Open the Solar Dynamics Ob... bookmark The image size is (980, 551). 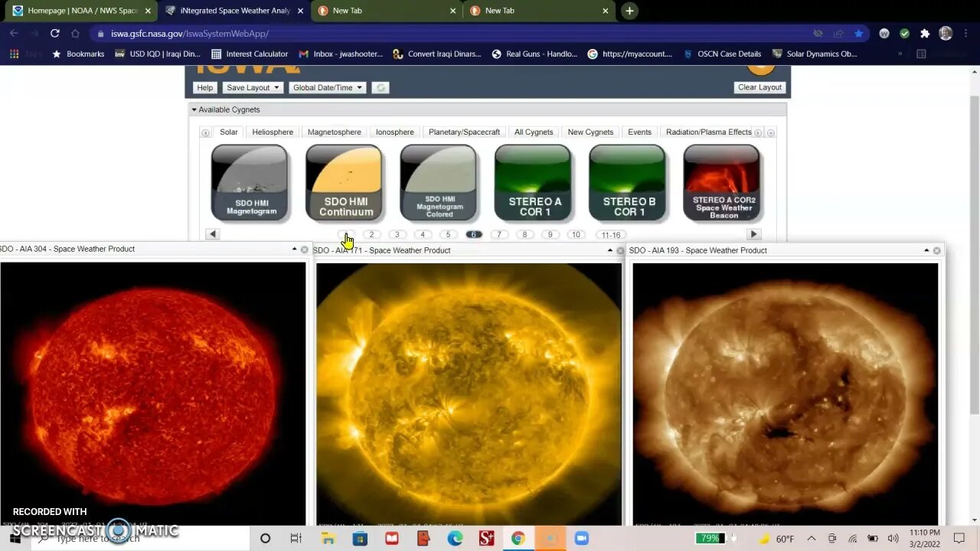[814, 54]
